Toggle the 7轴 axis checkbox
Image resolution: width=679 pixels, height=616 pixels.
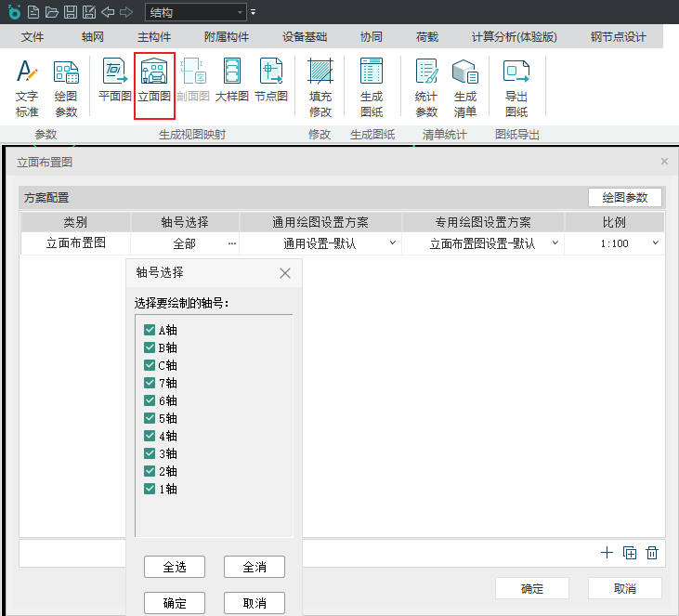coord(150,383)
